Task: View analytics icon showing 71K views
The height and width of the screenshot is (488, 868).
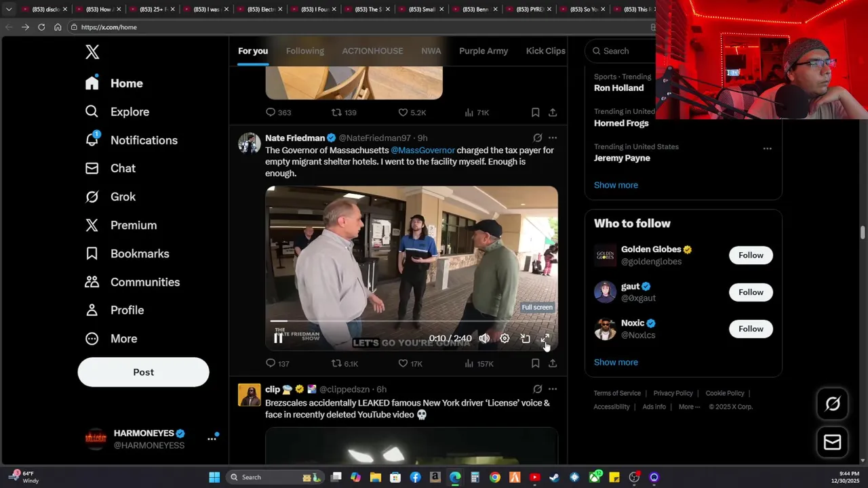Action: coord(469,113)
